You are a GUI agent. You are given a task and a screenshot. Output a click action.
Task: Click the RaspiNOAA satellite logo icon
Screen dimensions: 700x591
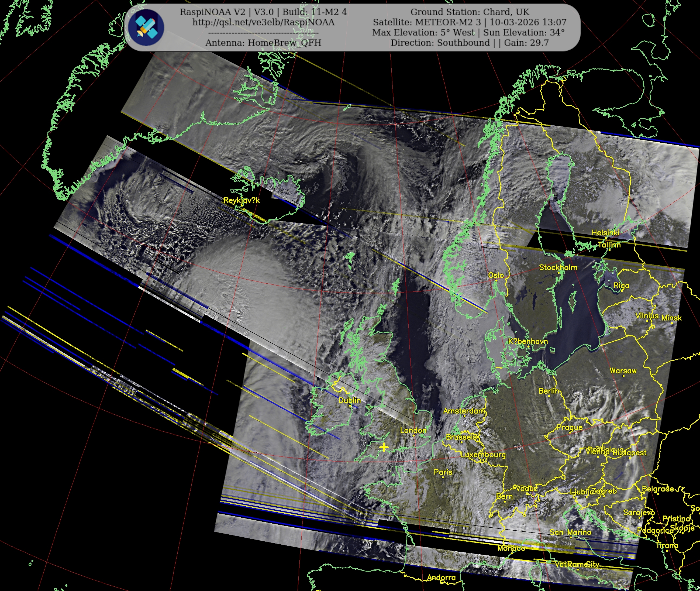[146, 28]
